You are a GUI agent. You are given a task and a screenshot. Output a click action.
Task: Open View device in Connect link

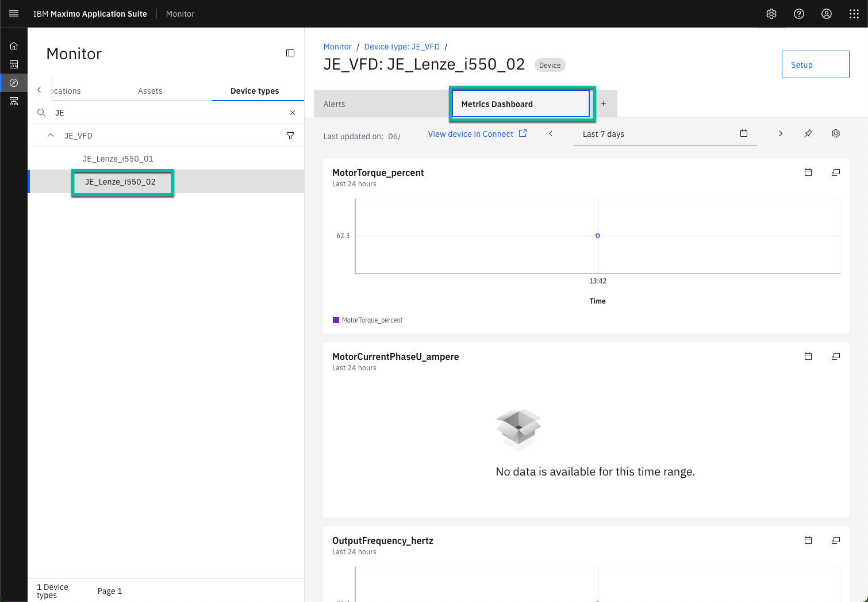pos(477,134)
